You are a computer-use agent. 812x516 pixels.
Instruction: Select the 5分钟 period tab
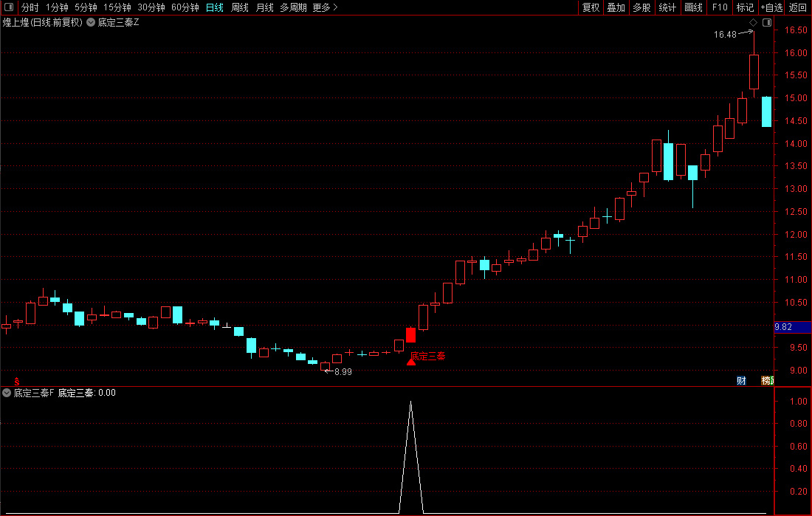coord(86,7)
